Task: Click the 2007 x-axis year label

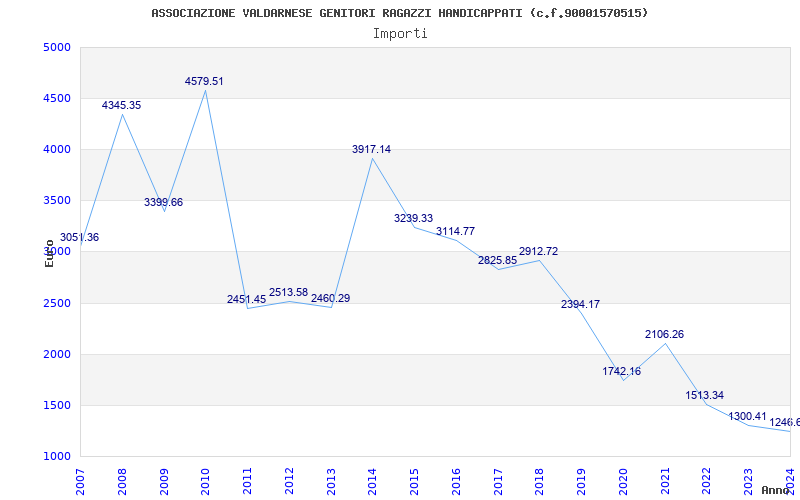Action: [x=81, y=482]
